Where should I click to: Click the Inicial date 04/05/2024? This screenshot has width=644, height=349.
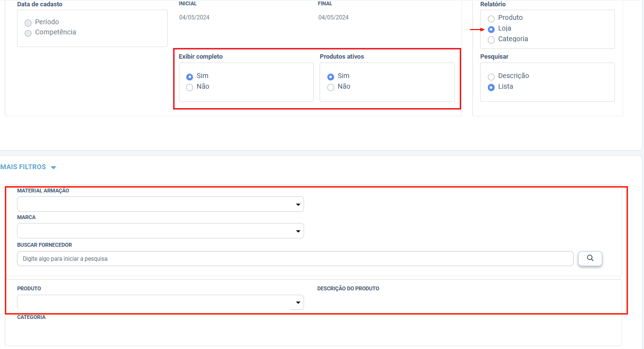point(194,17)
